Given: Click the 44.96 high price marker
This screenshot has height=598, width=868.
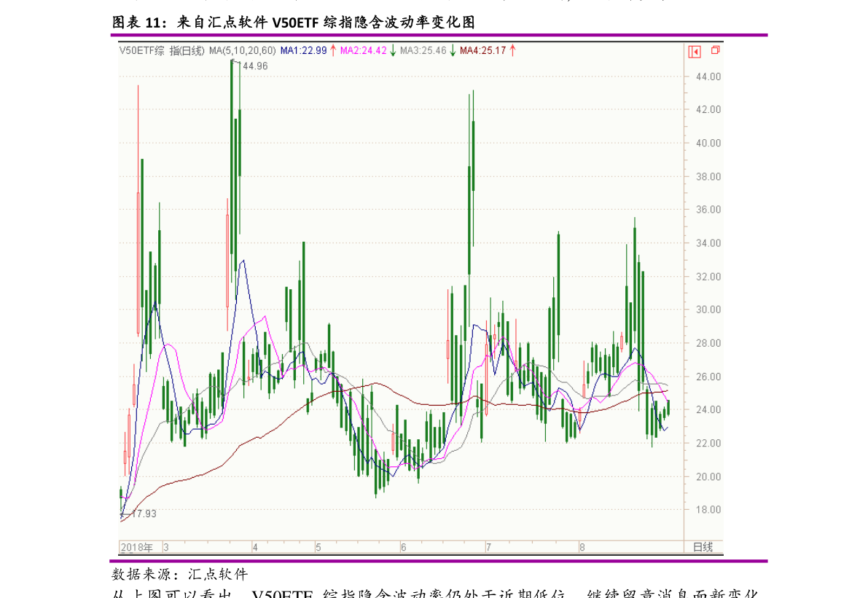Looking at the screenshot, I should tap(255, 66).
